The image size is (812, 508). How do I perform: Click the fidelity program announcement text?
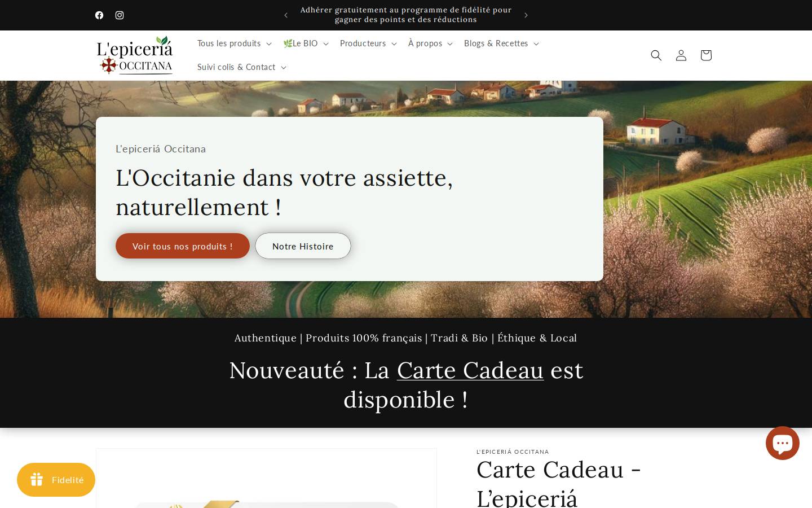[406, 15]
